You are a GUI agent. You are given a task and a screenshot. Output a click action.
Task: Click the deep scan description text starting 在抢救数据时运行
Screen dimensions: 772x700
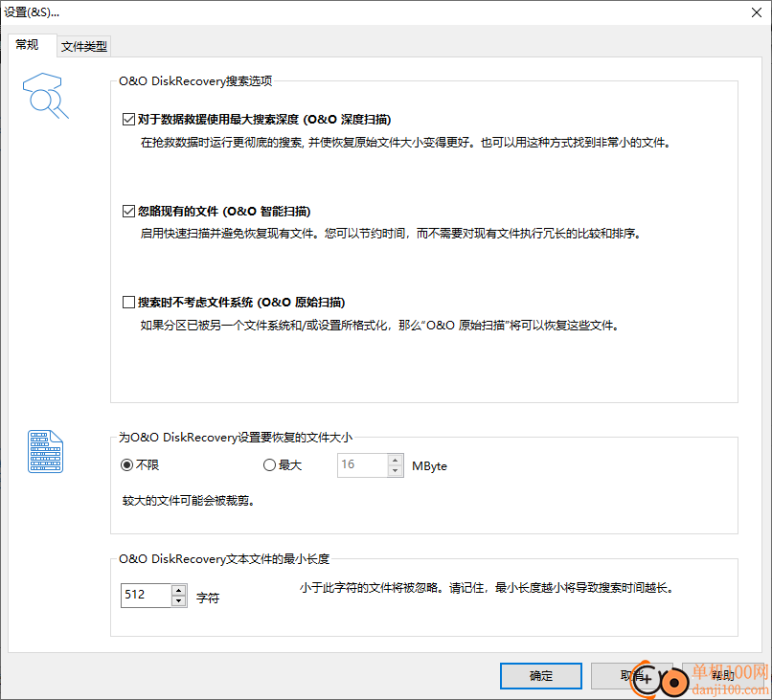[x=406, y=143]
